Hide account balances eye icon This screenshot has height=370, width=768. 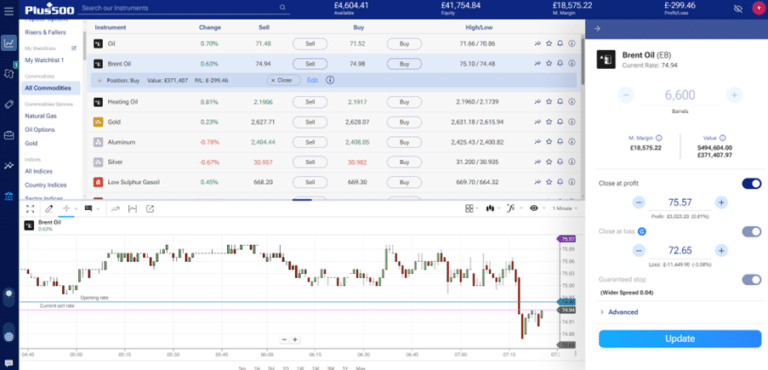739,8
